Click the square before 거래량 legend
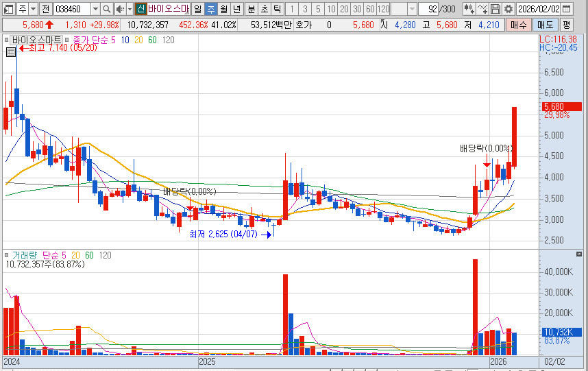Image resolution: width=588 pixels, height=371 pixels. click(6, 256)
